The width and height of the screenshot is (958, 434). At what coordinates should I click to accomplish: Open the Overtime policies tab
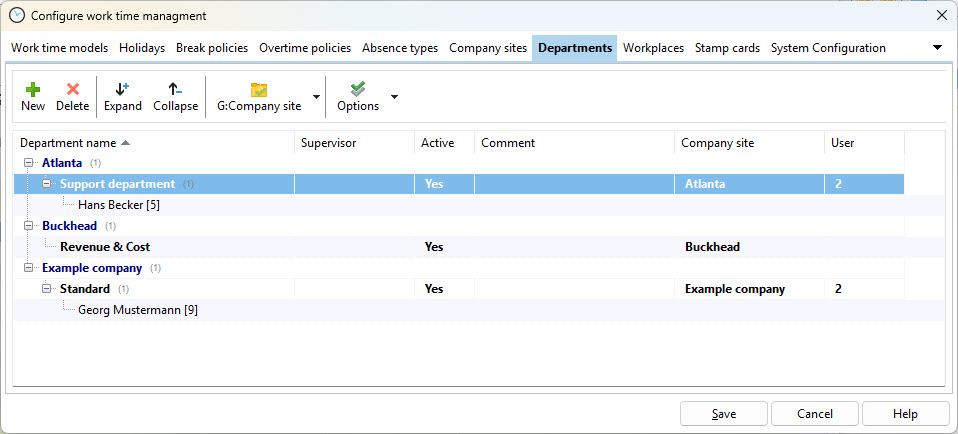tap(305, 48)
